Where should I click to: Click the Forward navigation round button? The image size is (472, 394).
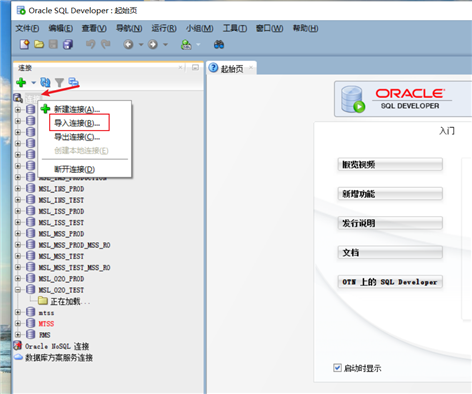point(153,44)
